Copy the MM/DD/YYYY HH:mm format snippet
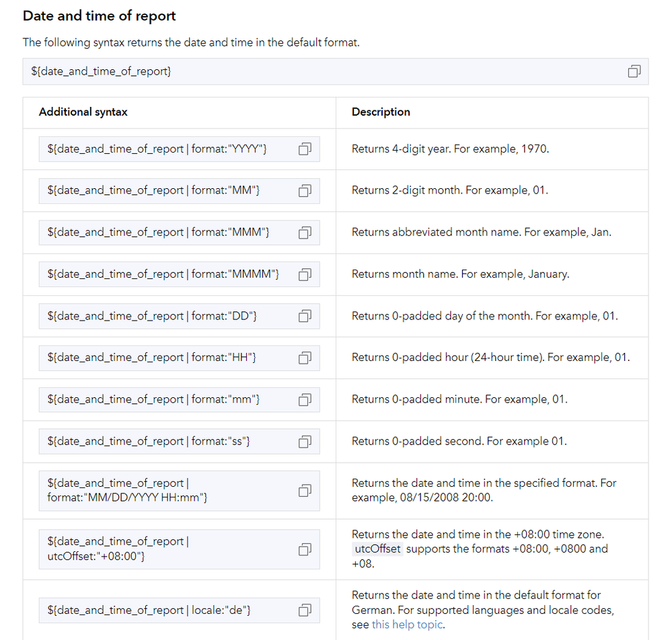This screenshot has width=672, height=640. coord(305,490)
